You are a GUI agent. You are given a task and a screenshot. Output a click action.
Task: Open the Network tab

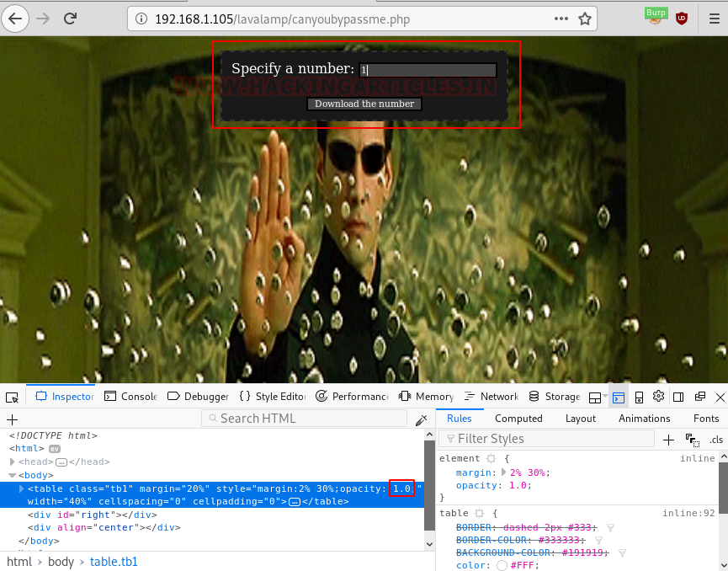(x=492, y=397)
